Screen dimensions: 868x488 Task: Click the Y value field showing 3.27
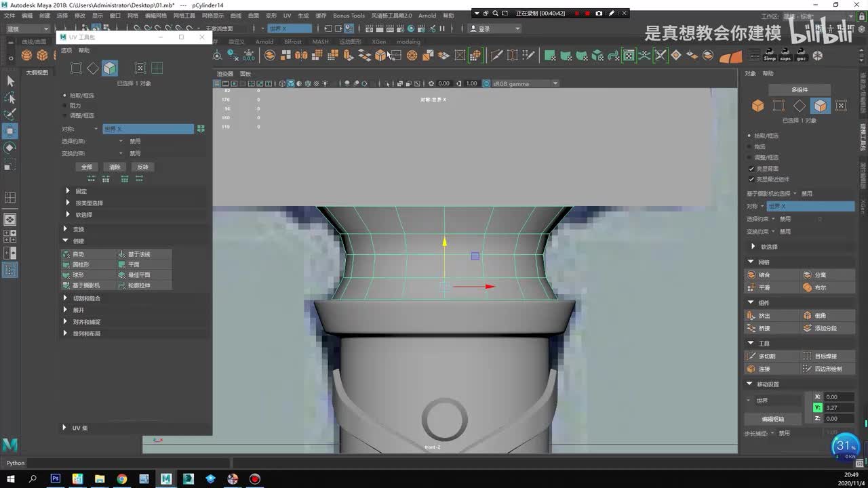coord(838,407)
